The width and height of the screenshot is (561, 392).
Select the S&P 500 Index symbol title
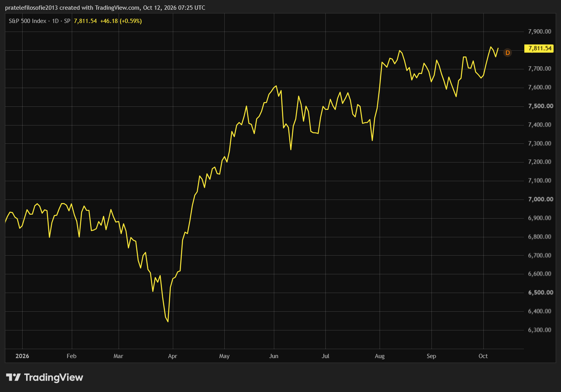(27, 21)
